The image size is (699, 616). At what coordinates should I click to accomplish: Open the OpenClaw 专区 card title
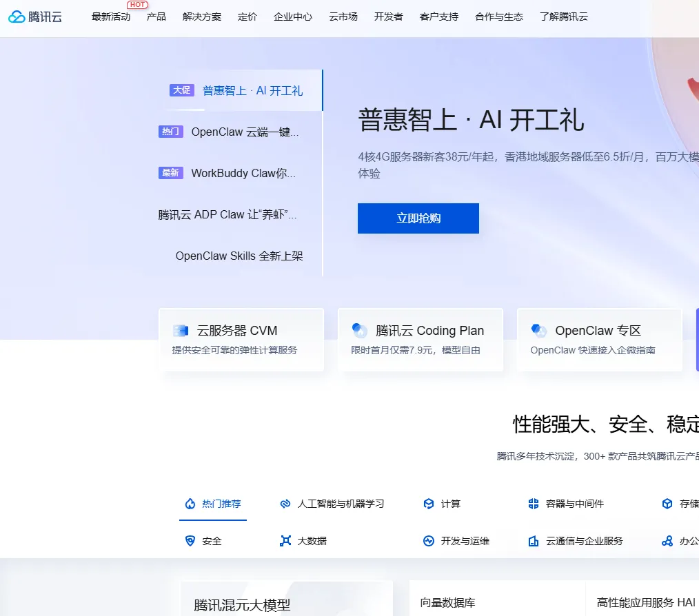tap(598, 331)
